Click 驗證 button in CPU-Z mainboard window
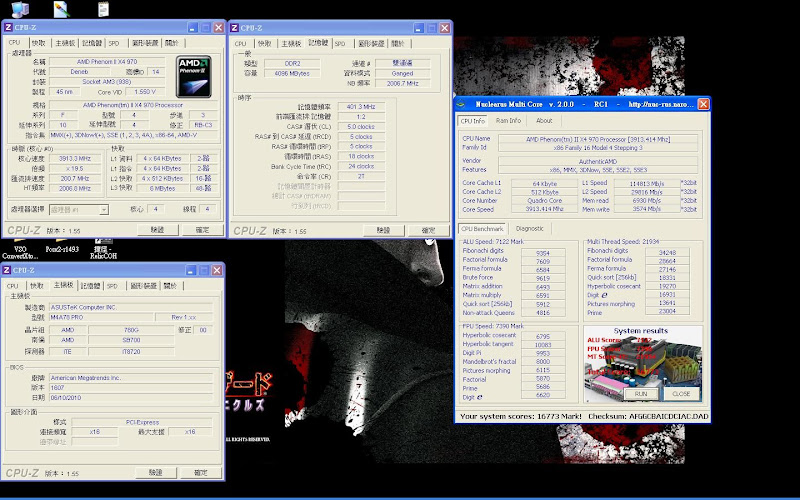The width and height of the screenshot is (800, 500). point(156,473)
